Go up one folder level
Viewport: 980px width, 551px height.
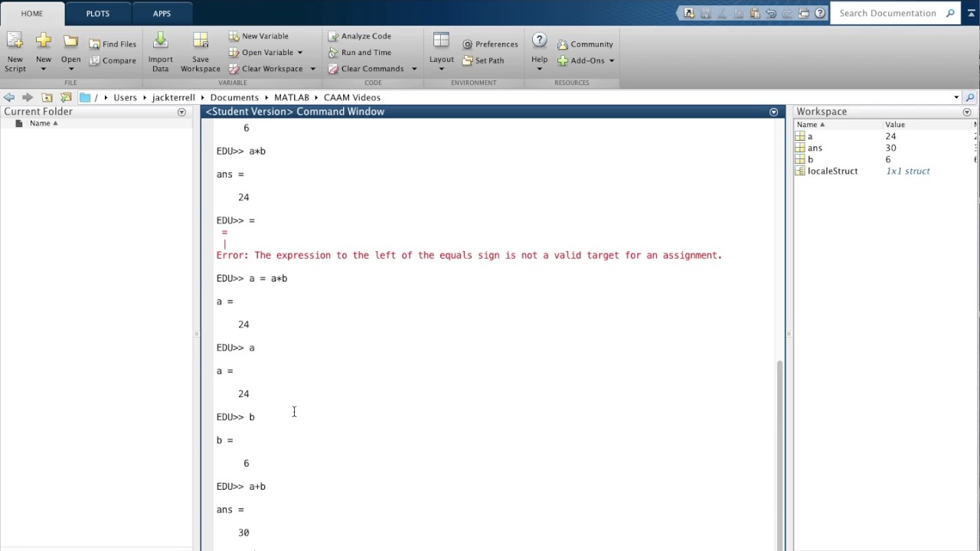click(x=47, y=97)
